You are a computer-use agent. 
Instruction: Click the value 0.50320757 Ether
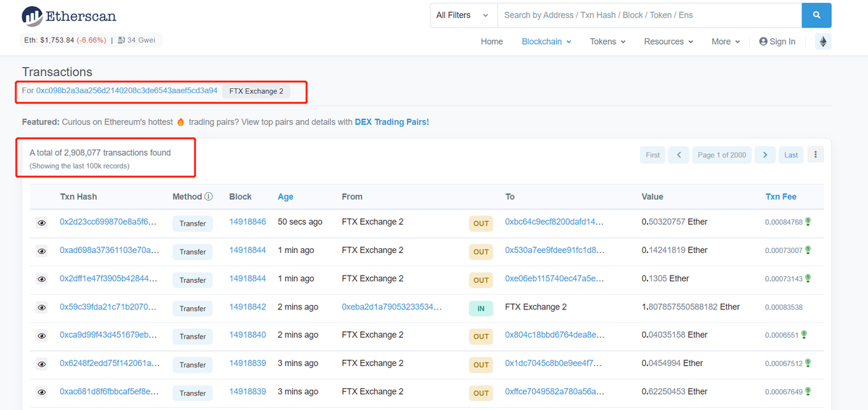coord(674,222)
